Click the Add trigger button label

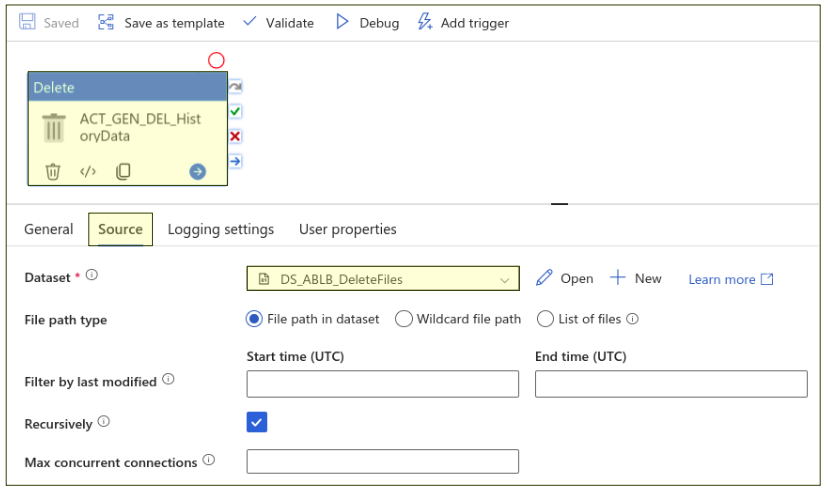click(x=475, y=23)
